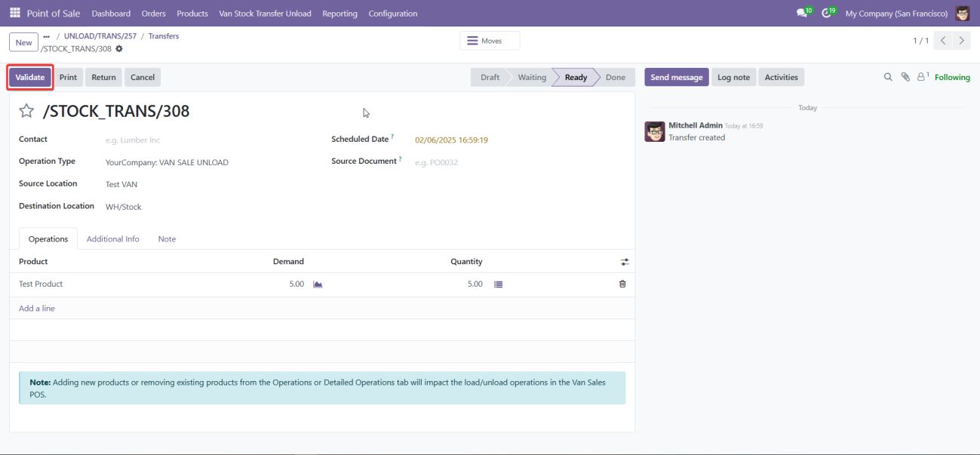The width and height of the screenshot is (980, 455).
Task: Toggle the Following subscription button
Action: pos(952,77)
